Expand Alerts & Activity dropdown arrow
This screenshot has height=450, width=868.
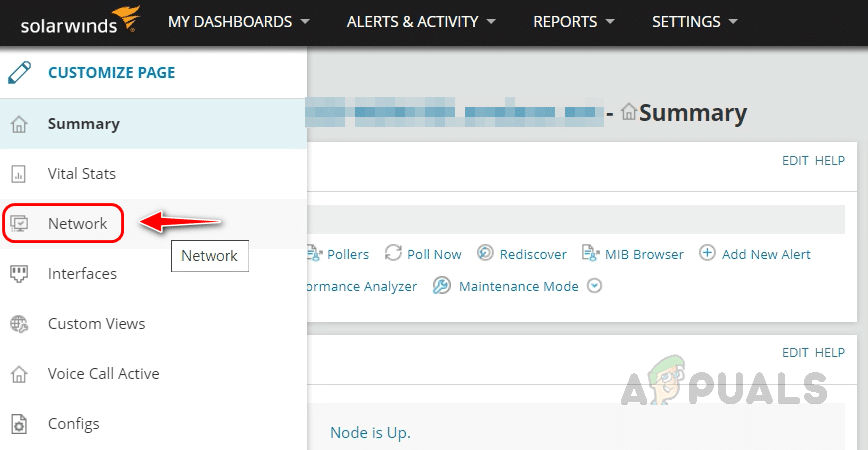pyautogui.click(x=490, y=22)
